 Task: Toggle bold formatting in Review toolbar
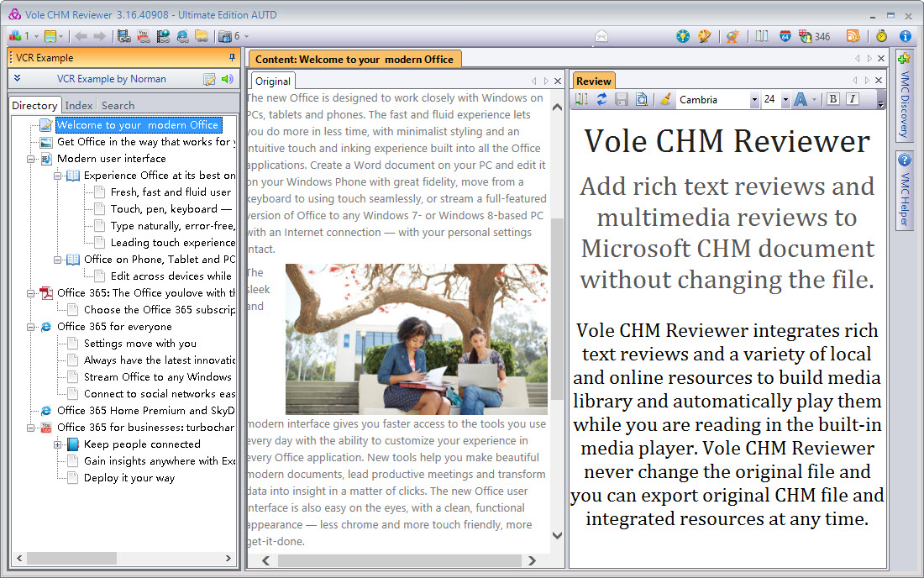(x=832, y=99)
